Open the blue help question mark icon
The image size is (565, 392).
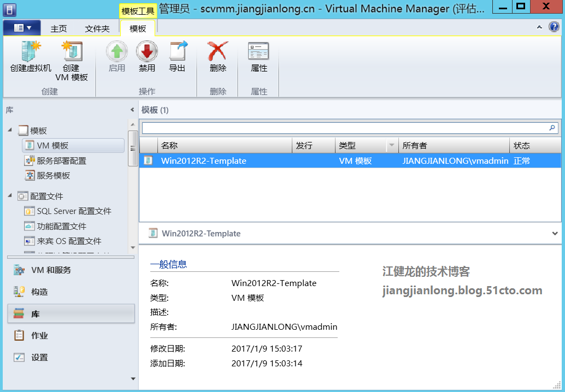pyautogui.click(x=554, y=27)
